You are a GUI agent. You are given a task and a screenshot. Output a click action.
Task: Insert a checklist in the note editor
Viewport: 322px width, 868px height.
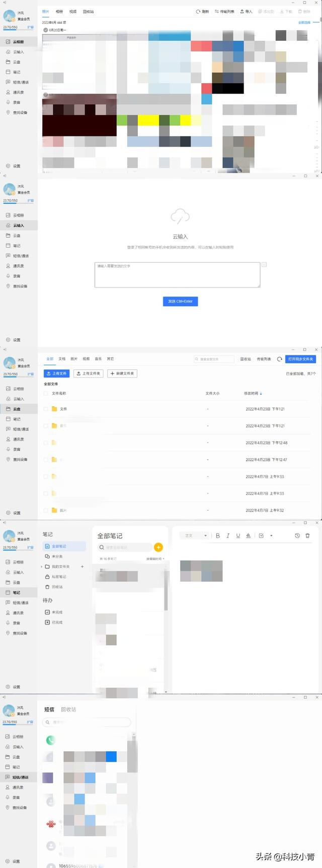tap(261, 536)
